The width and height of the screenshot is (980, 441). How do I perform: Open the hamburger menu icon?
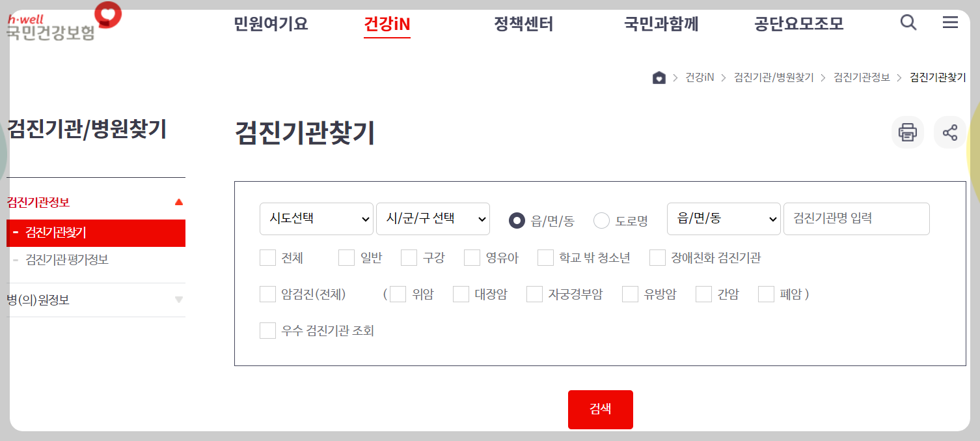[x=950, y=22]
